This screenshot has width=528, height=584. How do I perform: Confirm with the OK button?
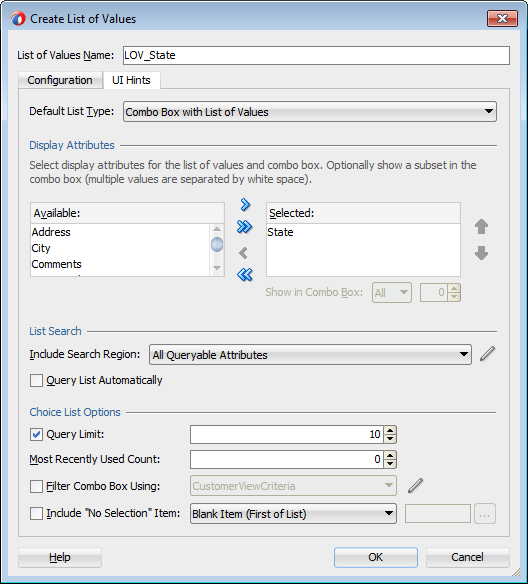click(x=375, y=557)
